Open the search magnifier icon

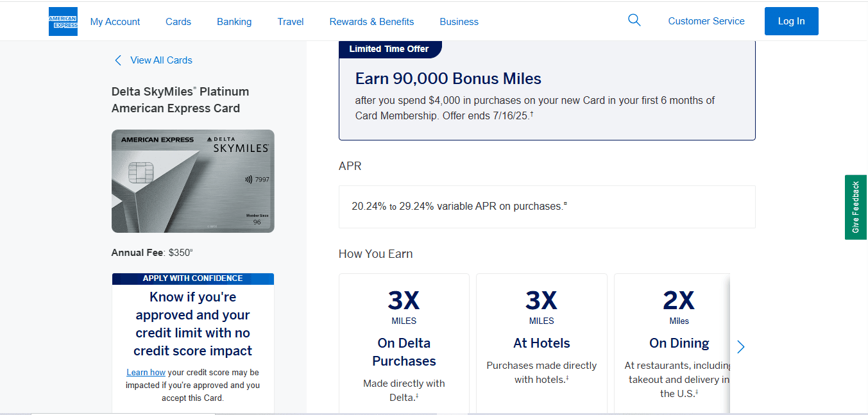pyautogui.click(x=634, y=20)
